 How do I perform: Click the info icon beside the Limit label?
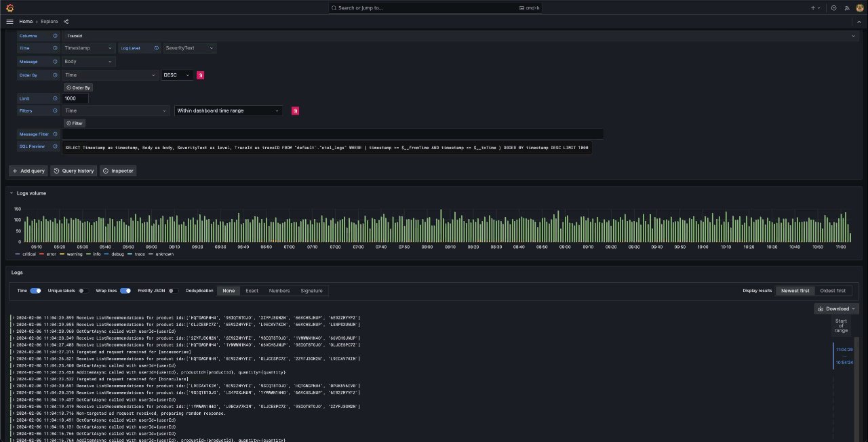pyautogui.click(x=56, y=98)
